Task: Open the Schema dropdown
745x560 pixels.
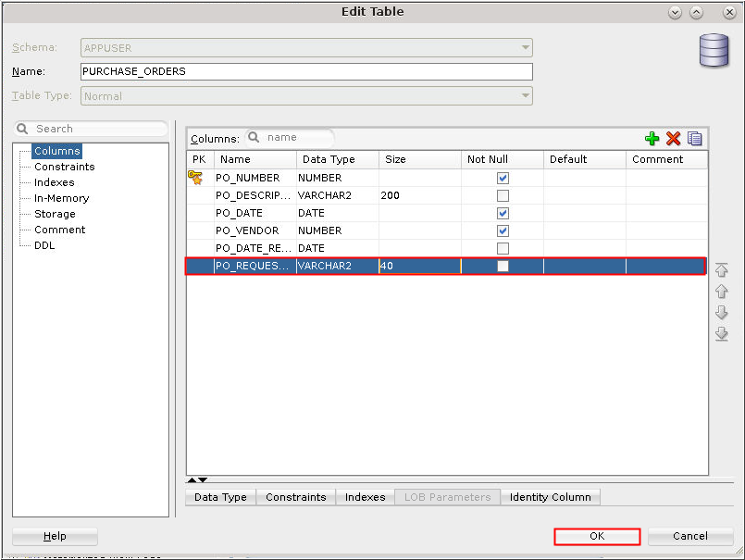Action: pyautogui.click(x=525, y=47)
